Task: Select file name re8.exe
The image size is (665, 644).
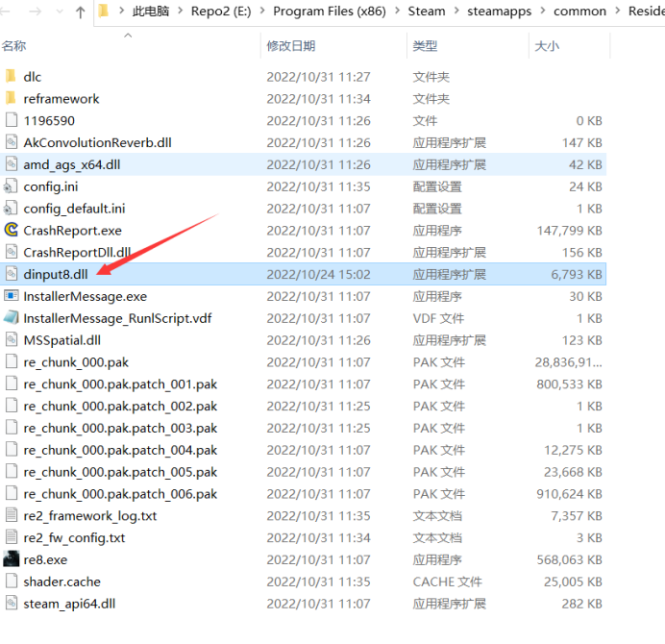Action: [x=45, y=559]
